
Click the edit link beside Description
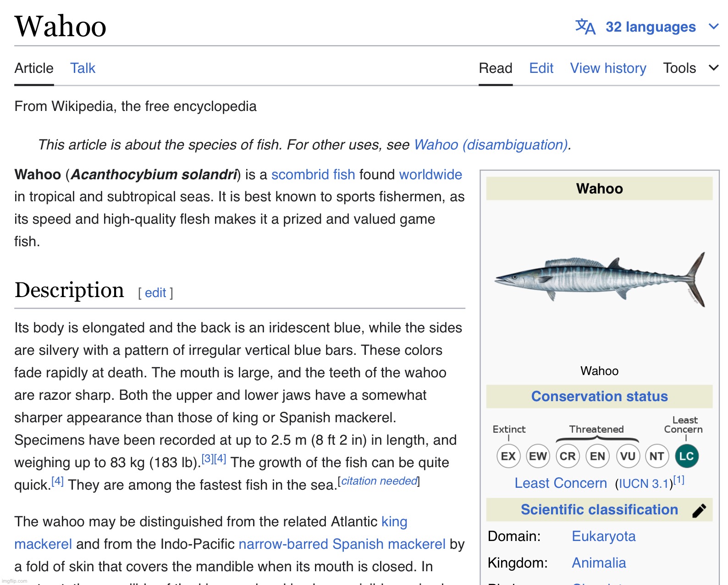pos(155,293)
